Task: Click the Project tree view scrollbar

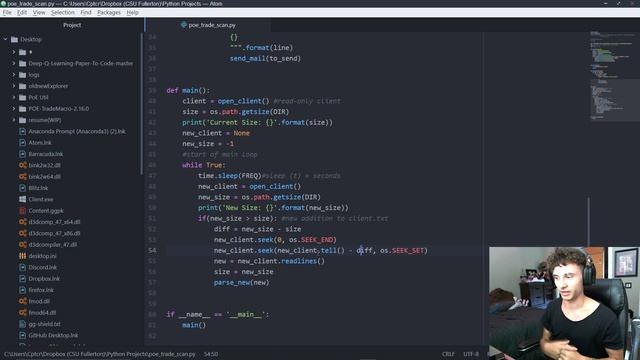Action: click(x=142, y=104)
